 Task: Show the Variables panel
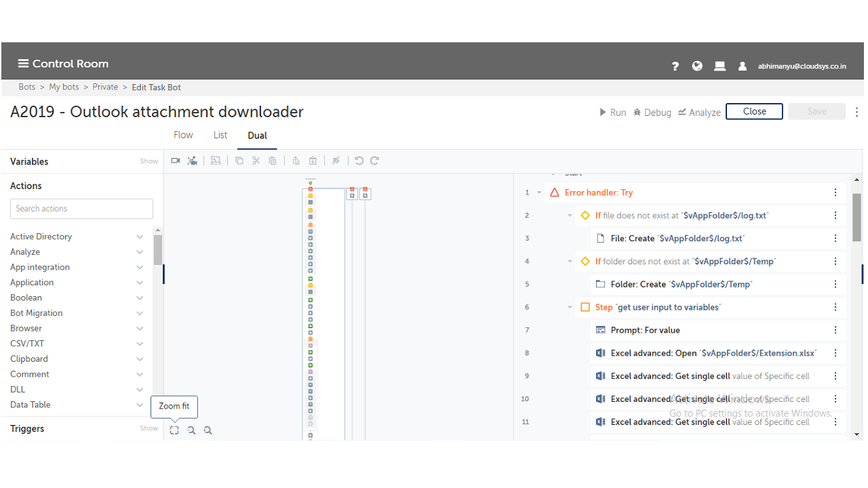[149, 161]
